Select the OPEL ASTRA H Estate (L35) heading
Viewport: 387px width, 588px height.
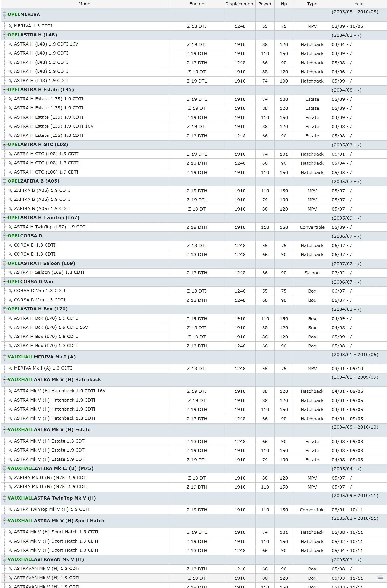[x=41, y=90]
